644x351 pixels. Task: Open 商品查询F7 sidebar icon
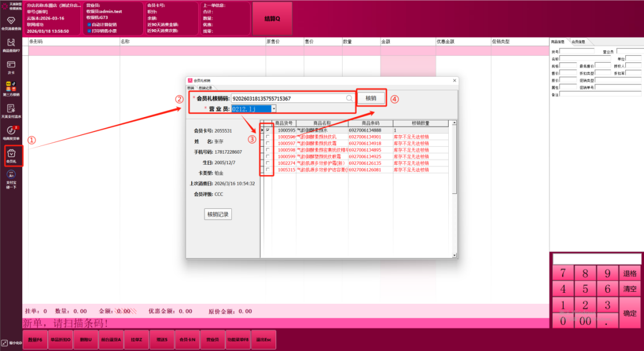tap(11, 45)
